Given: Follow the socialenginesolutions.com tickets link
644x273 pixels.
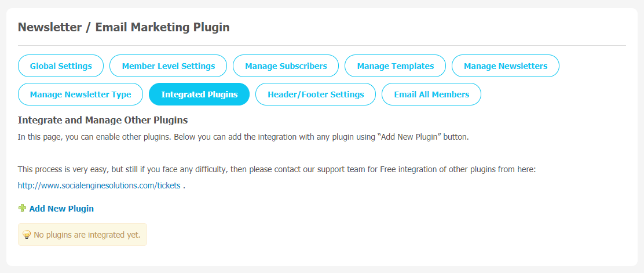Looking at the screenshot, I should coord(99,185).
